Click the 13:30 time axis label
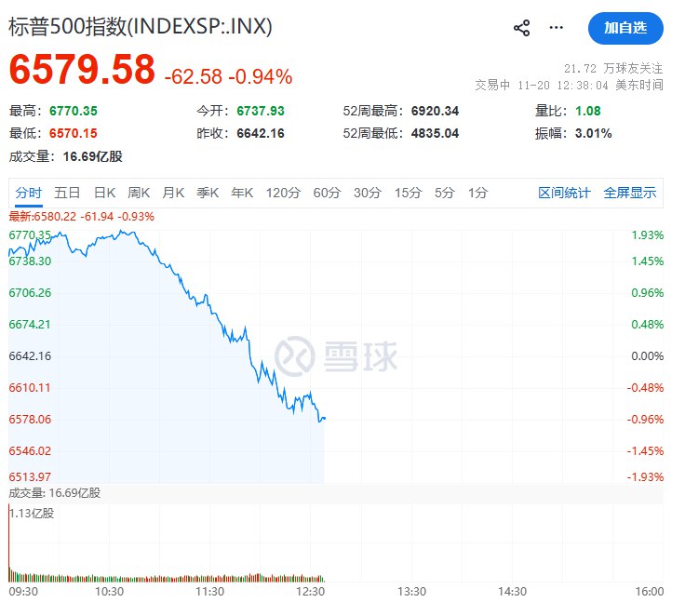685x616 pixels. [411, 592]
